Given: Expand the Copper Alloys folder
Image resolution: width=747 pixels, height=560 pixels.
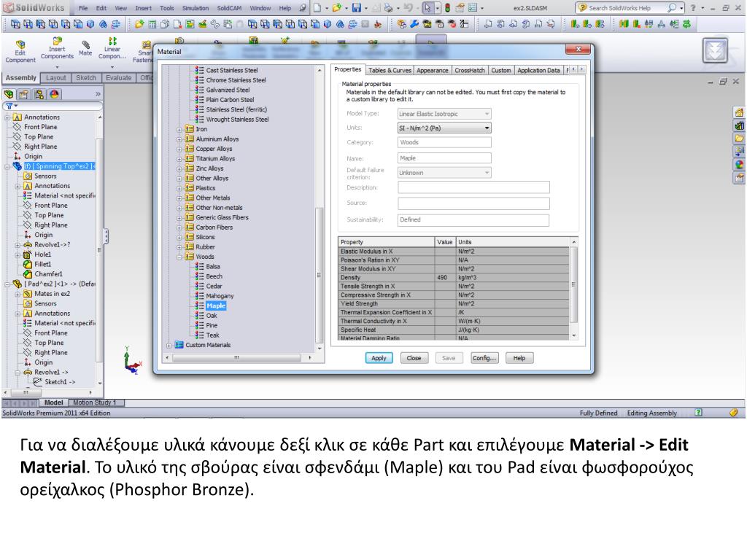Looking at the screenshot, I should click(179, 149).
